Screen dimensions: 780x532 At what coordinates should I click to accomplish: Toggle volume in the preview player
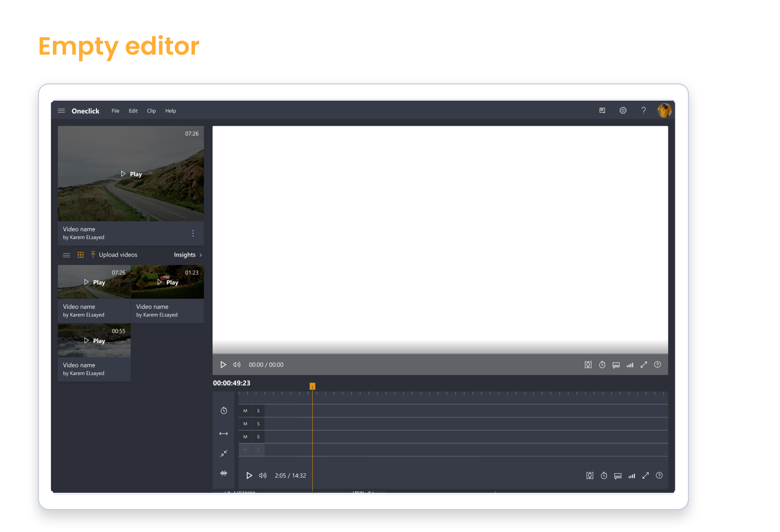click(x=237, y=365)
